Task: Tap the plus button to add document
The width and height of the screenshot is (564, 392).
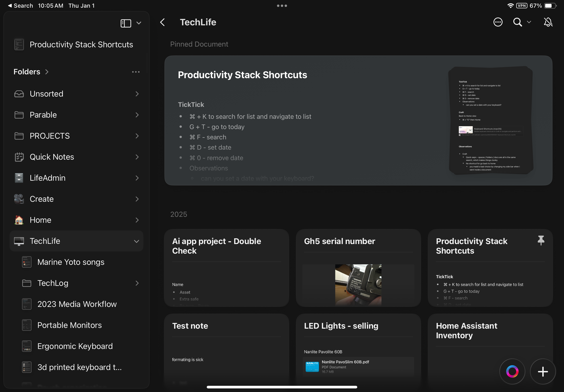Action: pos(543,371)
